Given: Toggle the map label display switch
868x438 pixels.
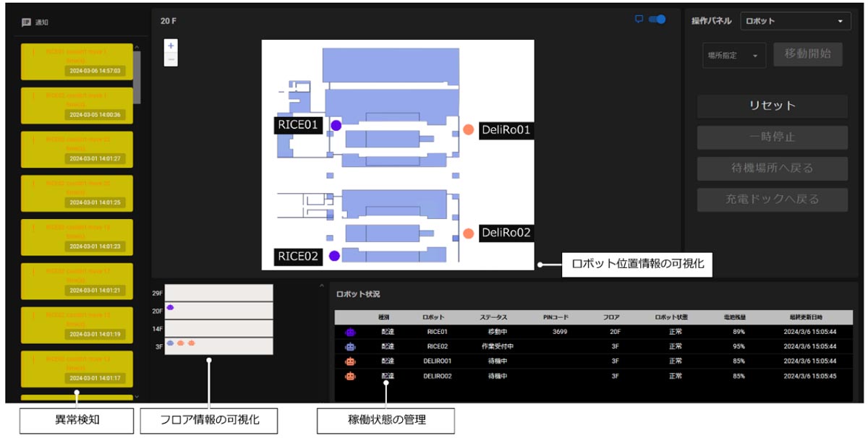Looking at the screenshot, I should (657, 20).
